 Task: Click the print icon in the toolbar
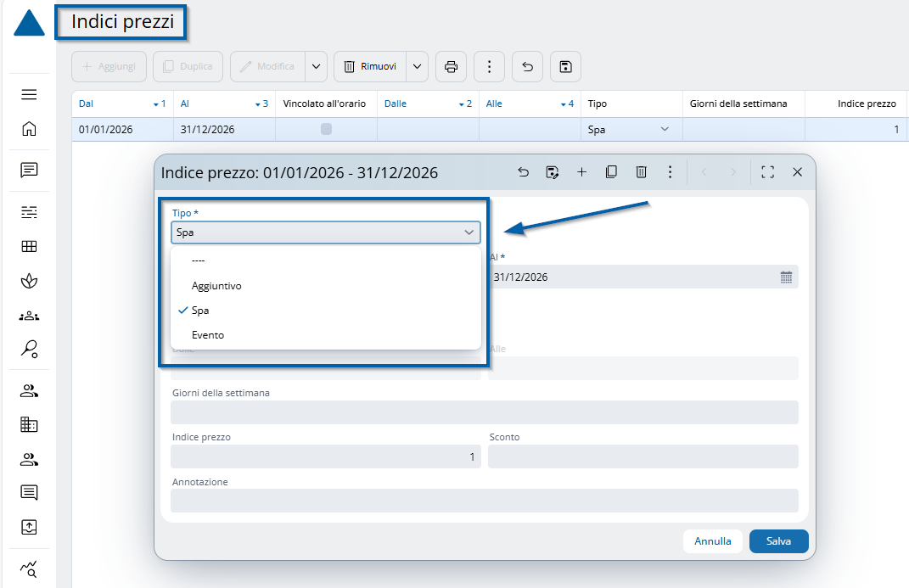451,66
